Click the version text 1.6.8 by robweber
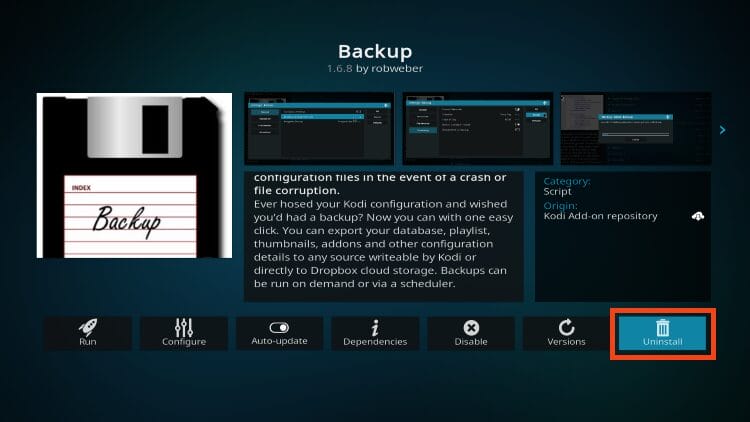The image size is (750, 422). tap(375, 68)
